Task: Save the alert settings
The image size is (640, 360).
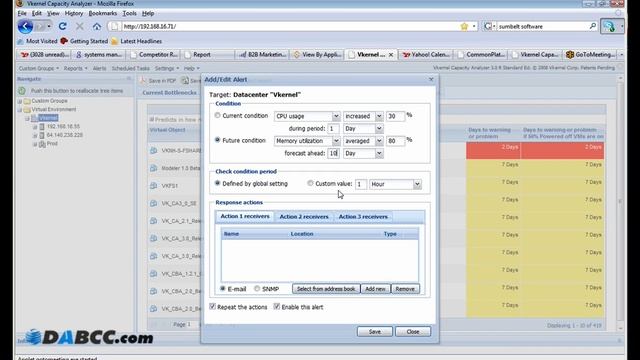Action: pos(375,331)
